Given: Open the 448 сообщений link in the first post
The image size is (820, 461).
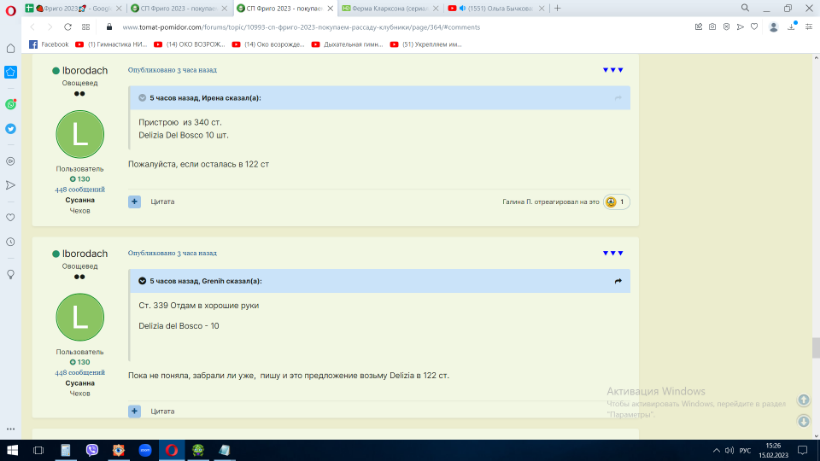Looking at the screenshot, I should point(79,189).
